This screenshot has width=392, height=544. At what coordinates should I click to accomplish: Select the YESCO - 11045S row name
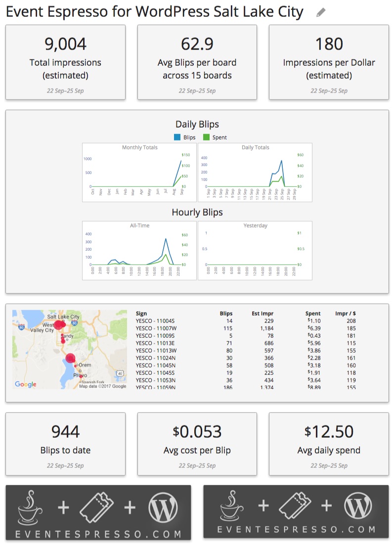[x=155, y=373]
